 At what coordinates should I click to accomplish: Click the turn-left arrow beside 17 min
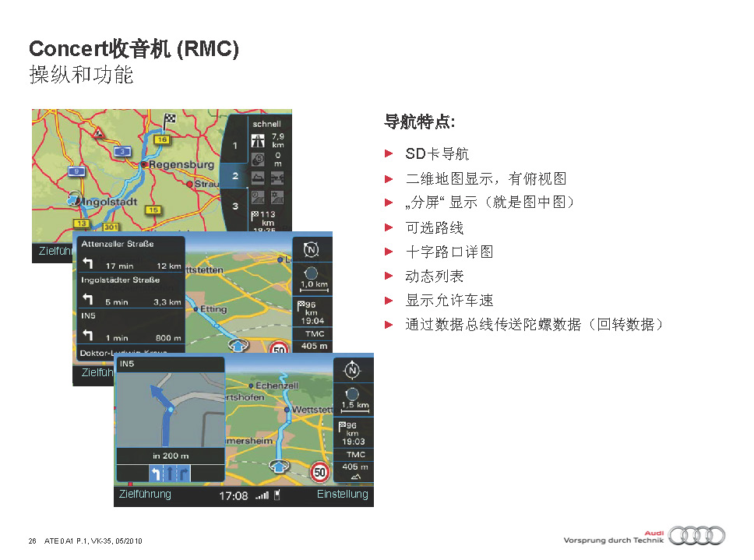pyautogui.click(x=87, y=263)
